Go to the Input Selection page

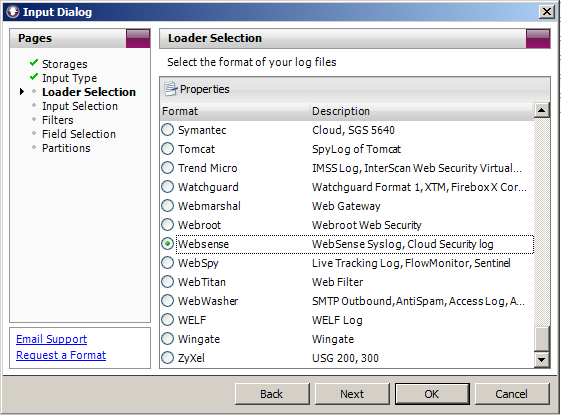coord(80,106)
